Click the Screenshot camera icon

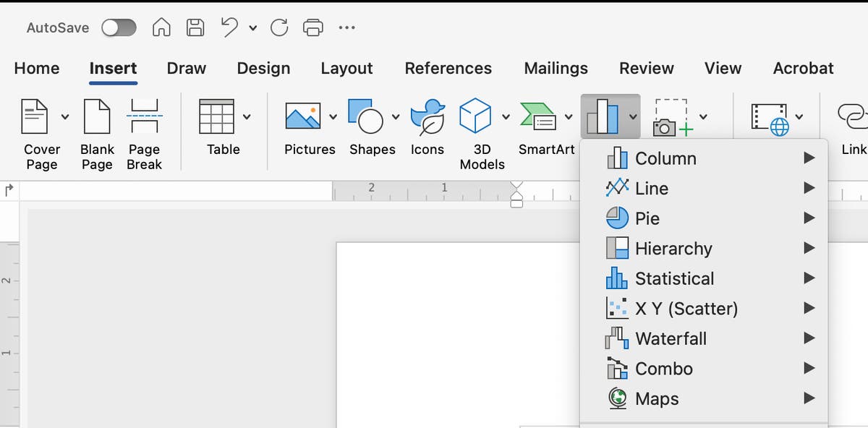pos(673,118)
